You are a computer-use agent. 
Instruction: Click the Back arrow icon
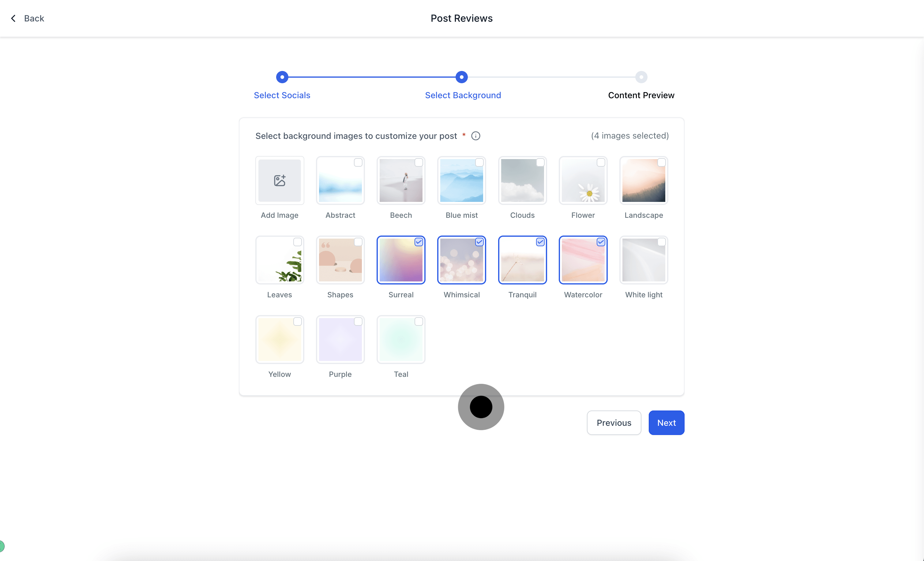(13, 18)
